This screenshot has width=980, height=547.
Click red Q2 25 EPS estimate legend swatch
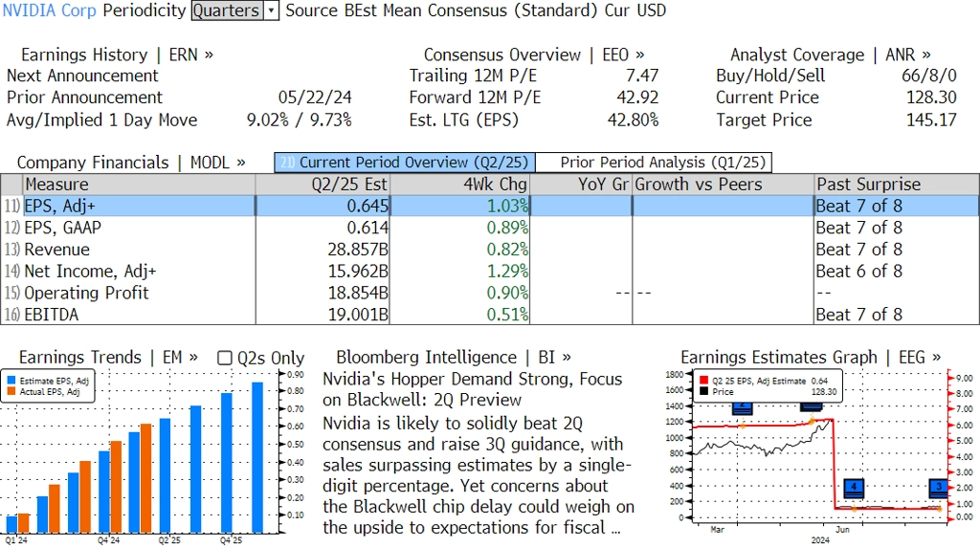(x=703, y=381)
